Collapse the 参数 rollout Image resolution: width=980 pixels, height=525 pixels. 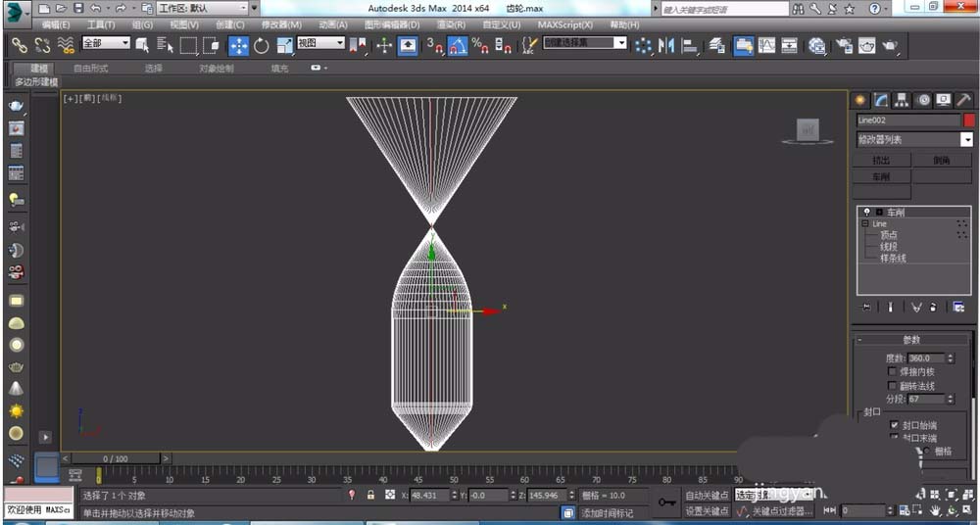(x=911, y=339)
